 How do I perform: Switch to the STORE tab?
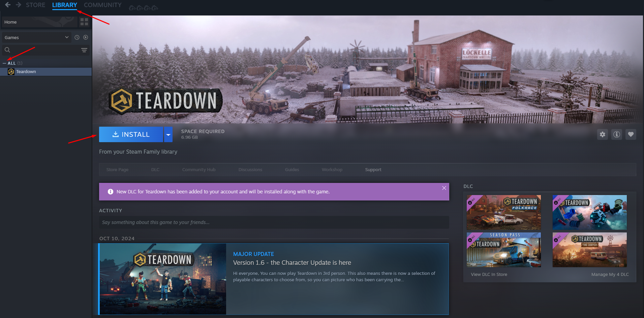click(35, 5)
